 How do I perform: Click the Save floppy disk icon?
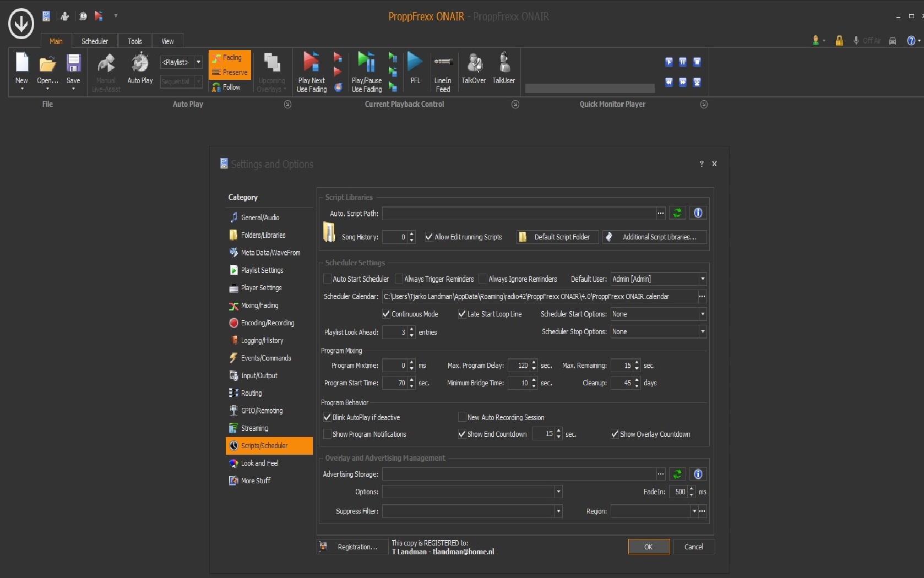click(x=73, y=63)
